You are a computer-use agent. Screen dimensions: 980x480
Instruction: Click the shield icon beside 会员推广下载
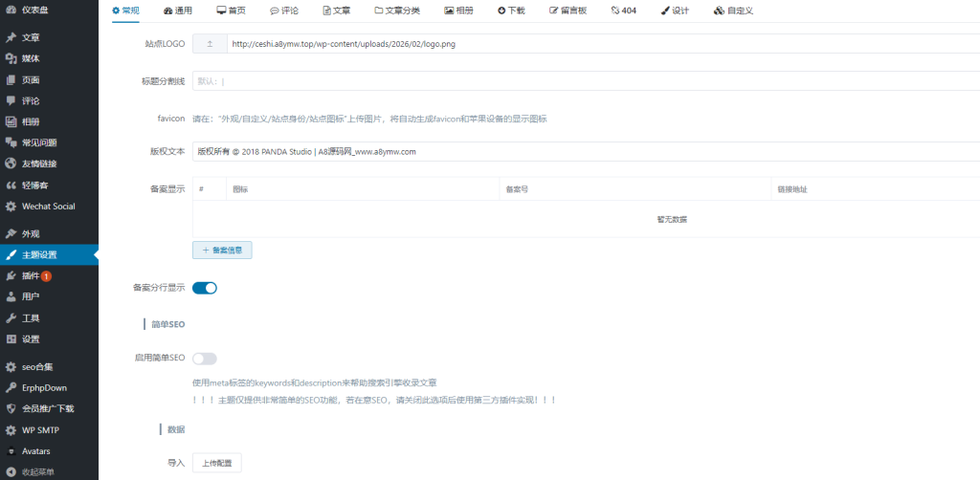[11, 409]
